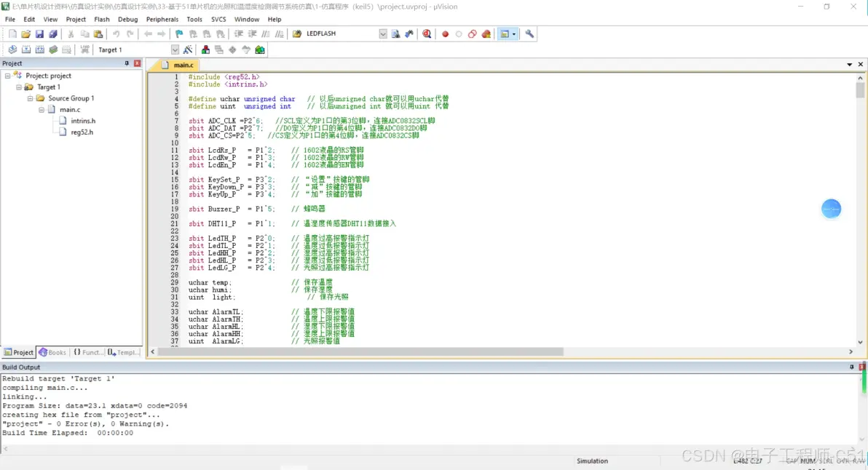Collapse the Source Group 1 tree node
Screen dimensions: 868x470
pyautogui.click(x=31, y=98)
